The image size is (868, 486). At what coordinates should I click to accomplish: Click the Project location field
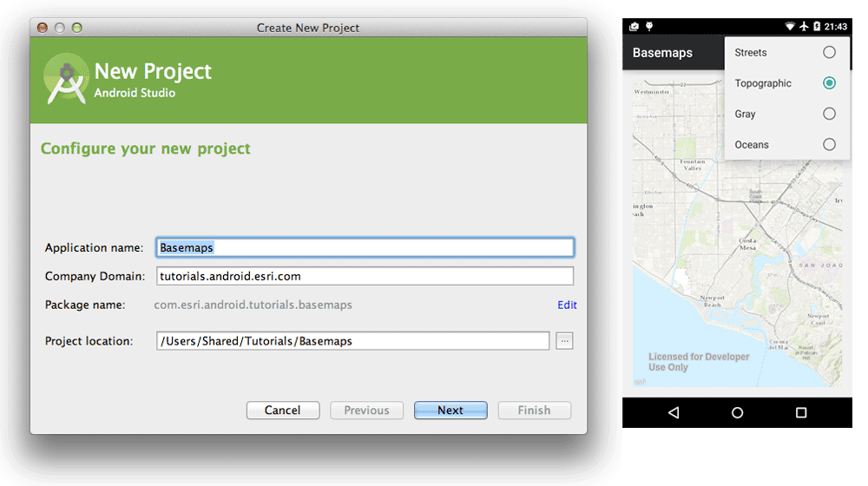pos(352,341)
